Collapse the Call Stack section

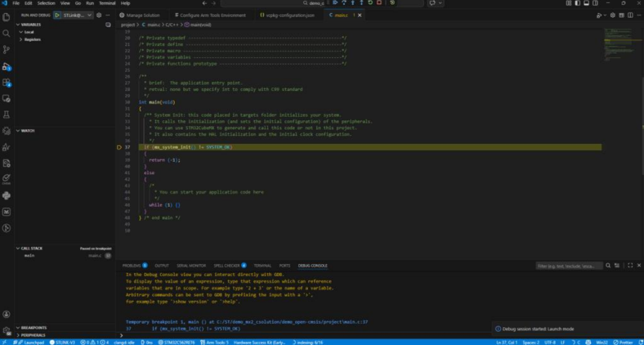[29, 248]
